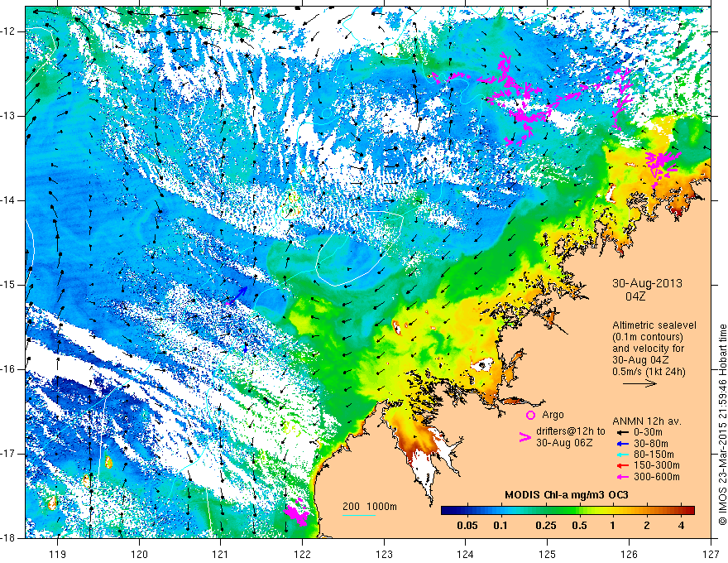Screen dimensions: 728x563
Task: Click the '200 1000m' contour depth label
Action: point(370,507)
